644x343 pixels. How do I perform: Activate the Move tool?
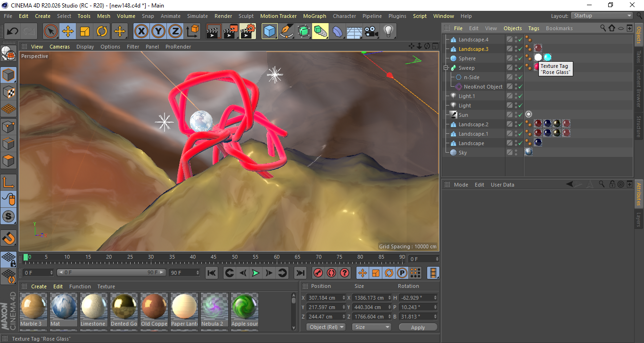[x=68, y=32]
